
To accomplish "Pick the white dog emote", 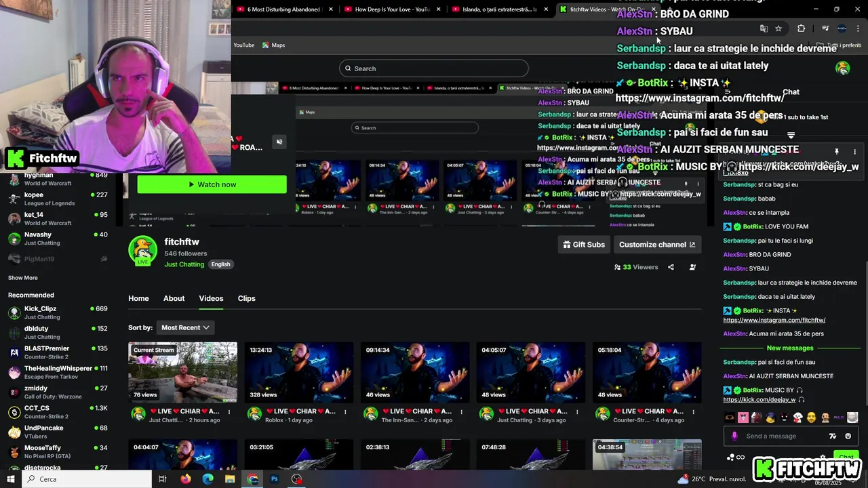I will point(798,418).
